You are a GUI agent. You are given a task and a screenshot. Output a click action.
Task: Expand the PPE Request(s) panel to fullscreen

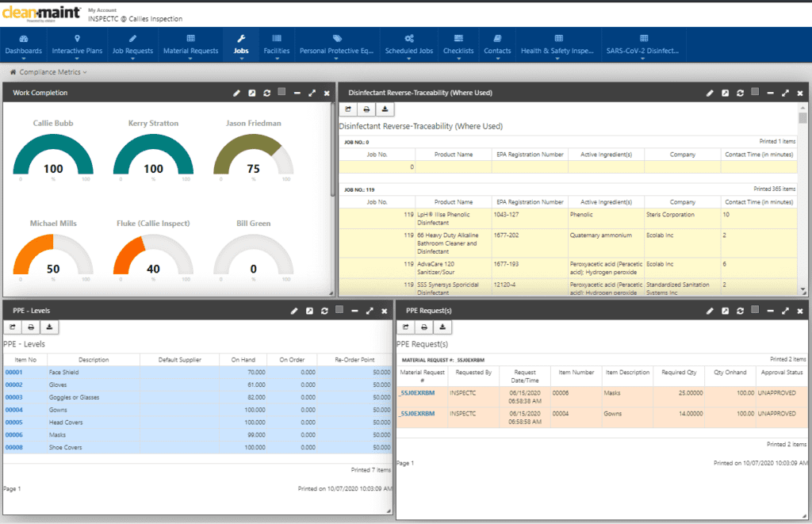tap(785, 310)
